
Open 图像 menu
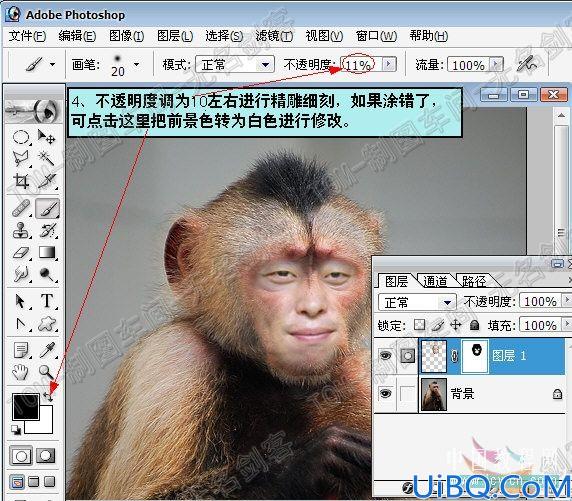[x=127, y=36]
